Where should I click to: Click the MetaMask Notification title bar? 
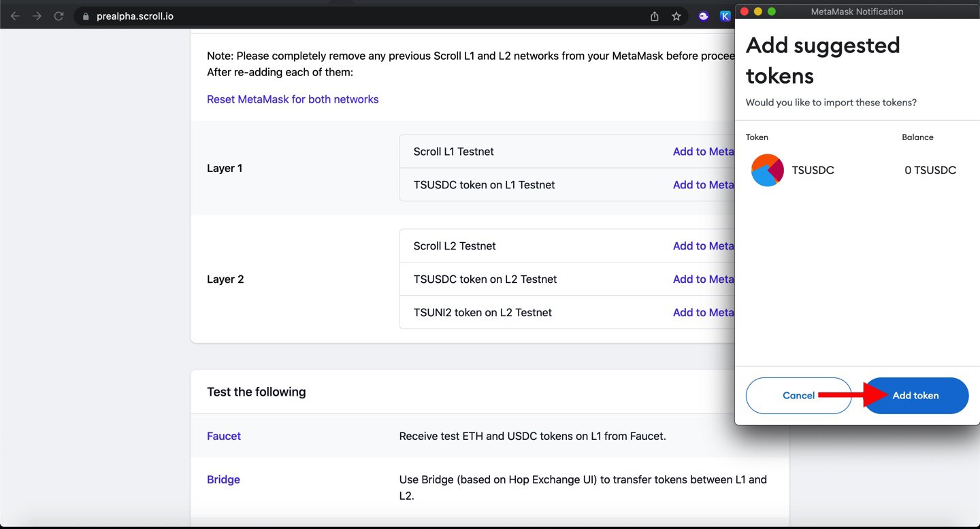(x=857, y=12)
